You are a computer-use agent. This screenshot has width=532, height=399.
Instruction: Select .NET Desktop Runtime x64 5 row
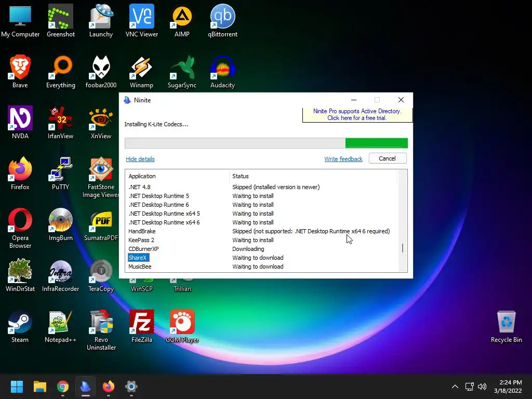[261, 214]
